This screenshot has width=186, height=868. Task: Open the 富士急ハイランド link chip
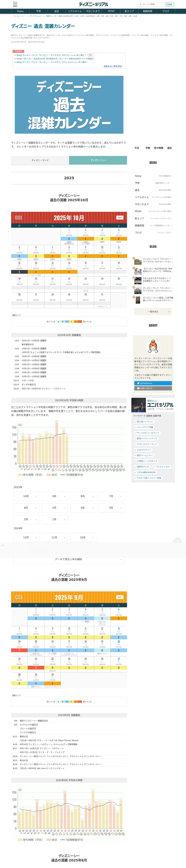pos(144,422)
